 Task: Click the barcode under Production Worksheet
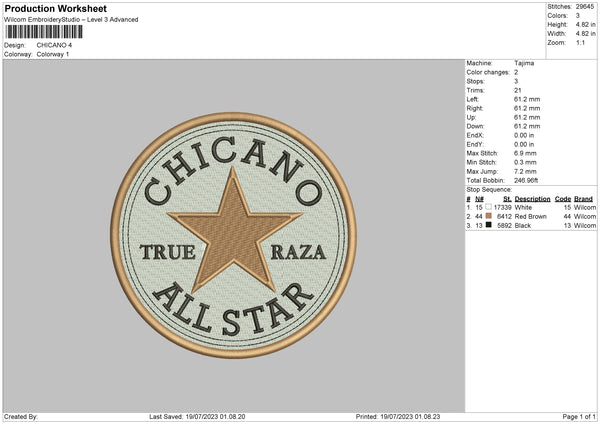(x=44, y=32)
